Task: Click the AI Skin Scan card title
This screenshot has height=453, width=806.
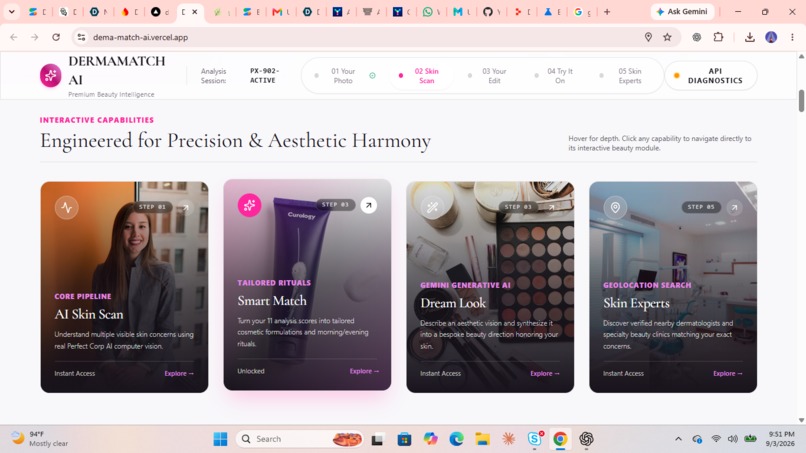Action: [x=89, y=314]
